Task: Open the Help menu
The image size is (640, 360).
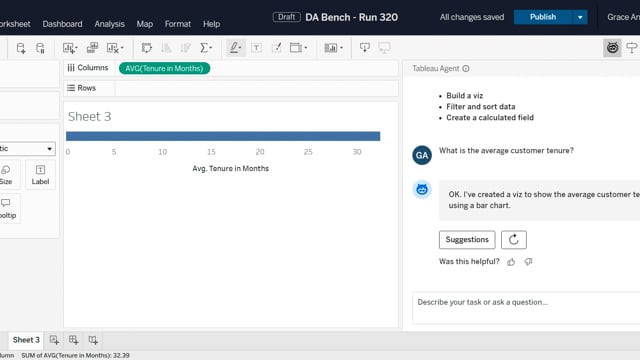Action: tap(211, 24)
